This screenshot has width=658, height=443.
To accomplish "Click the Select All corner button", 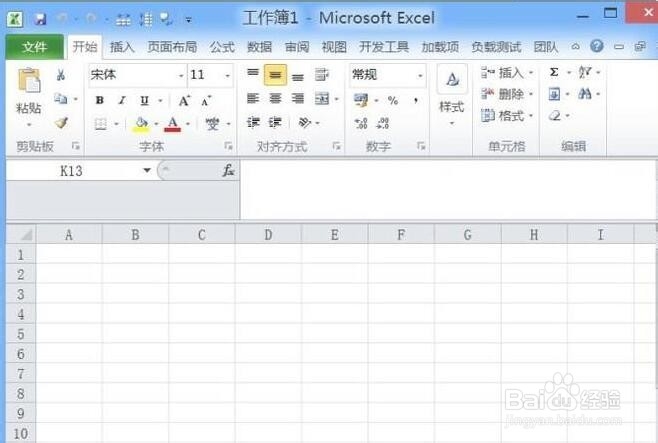I will 21,234.
